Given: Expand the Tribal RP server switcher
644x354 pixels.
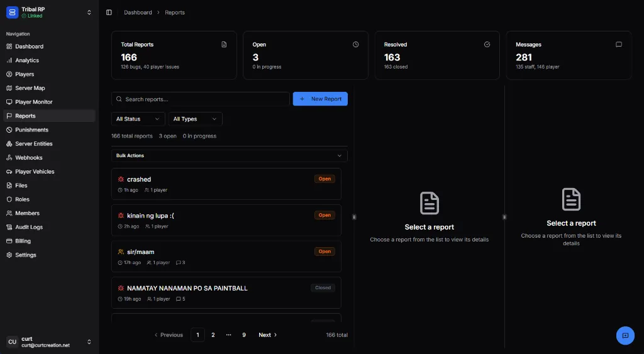Looking at the screenshot, I should click(89, 13).
